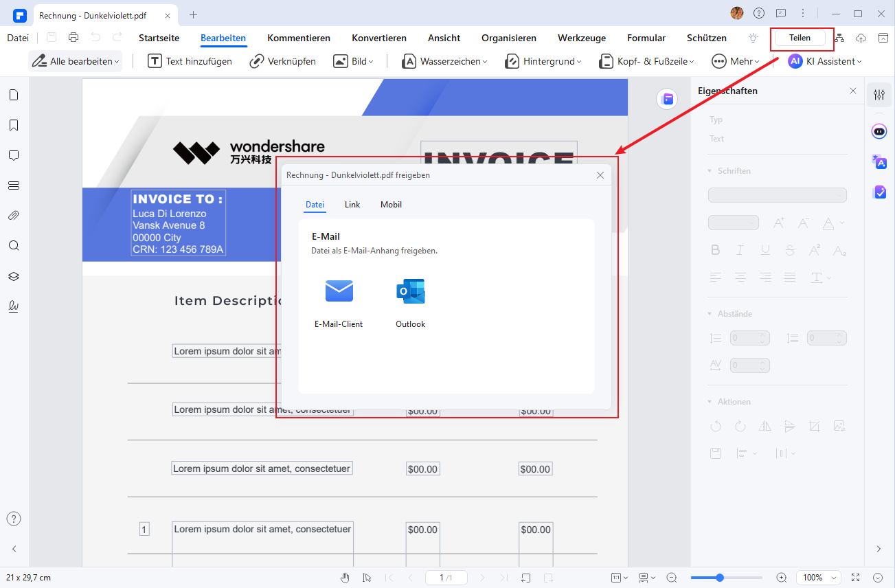Justify text in properties
The image size is (895, 588).
click(x=790, y=278)
